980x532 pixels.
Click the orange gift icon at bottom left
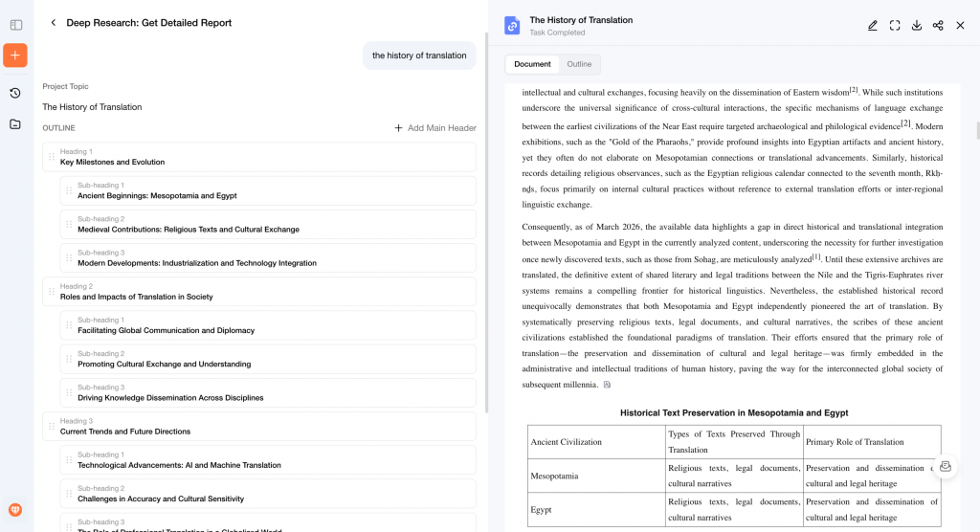click(x=15, y=510)
